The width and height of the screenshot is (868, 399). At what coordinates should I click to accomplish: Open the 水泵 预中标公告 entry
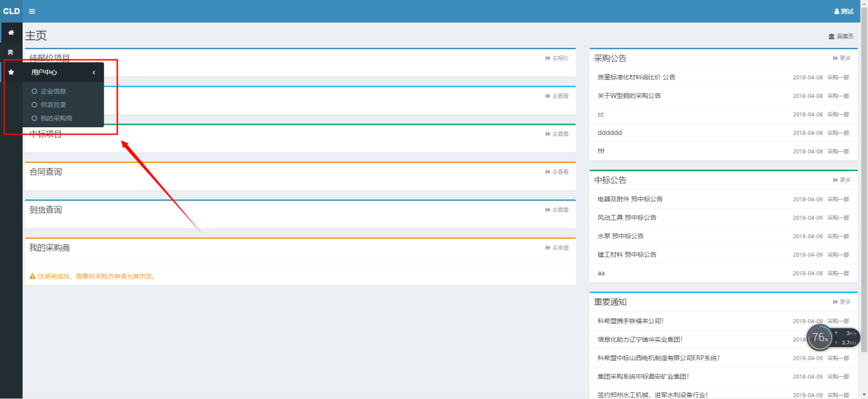click(x=620, y=236)
